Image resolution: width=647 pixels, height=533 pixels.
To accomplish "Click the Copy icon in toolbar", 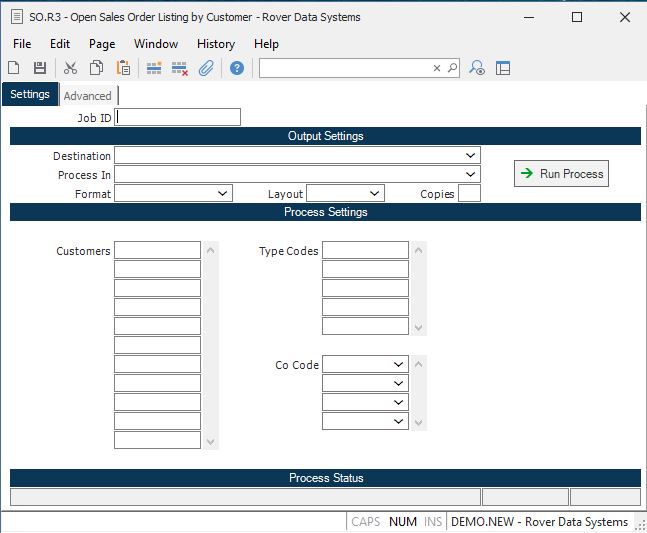I will click(x=97, y=68).
